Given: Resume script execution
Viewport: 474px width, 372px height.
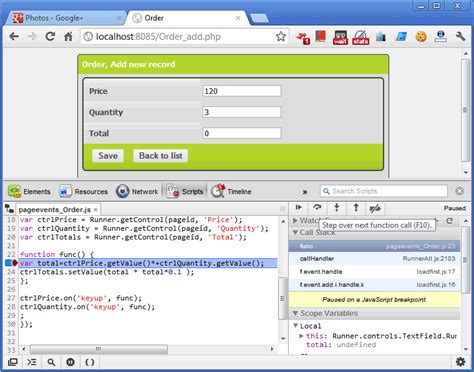Looking at the screenshot, I should point(298,208).
